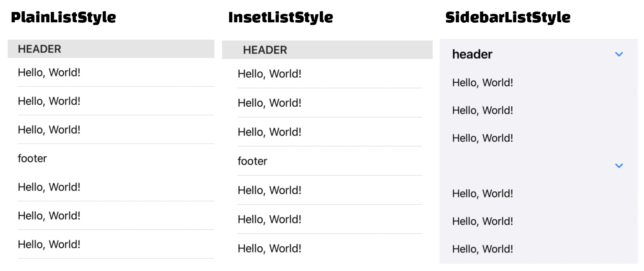644x271 pixels.
Task: Select row directly below footer in PlainListStyle
Action: click(49, 187)
